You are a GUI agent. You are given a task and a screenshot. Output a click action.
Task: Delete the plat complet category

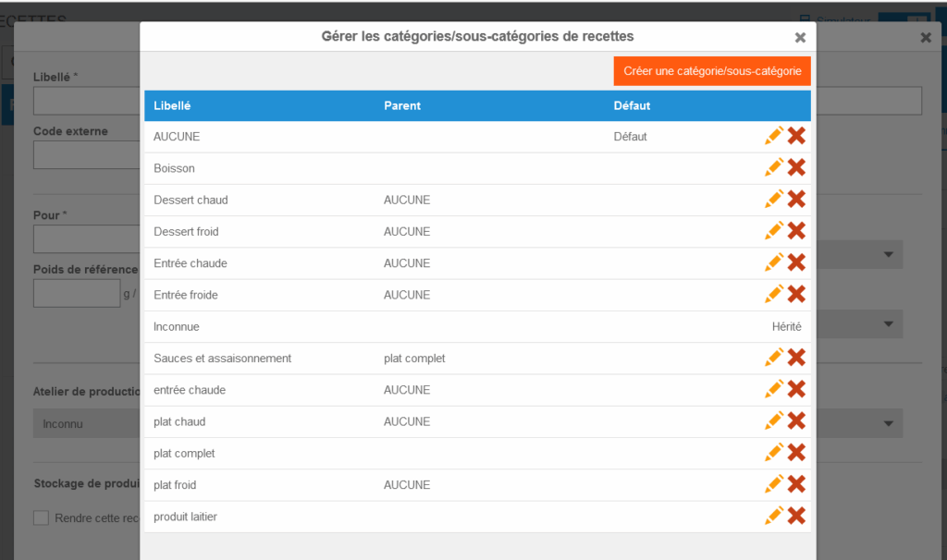(796, 452)
